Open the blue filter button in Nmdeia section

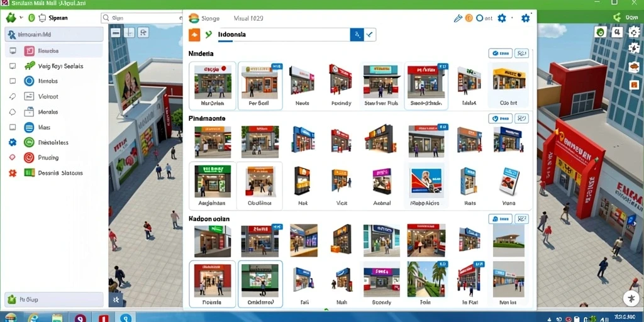[x=500, y=53]
